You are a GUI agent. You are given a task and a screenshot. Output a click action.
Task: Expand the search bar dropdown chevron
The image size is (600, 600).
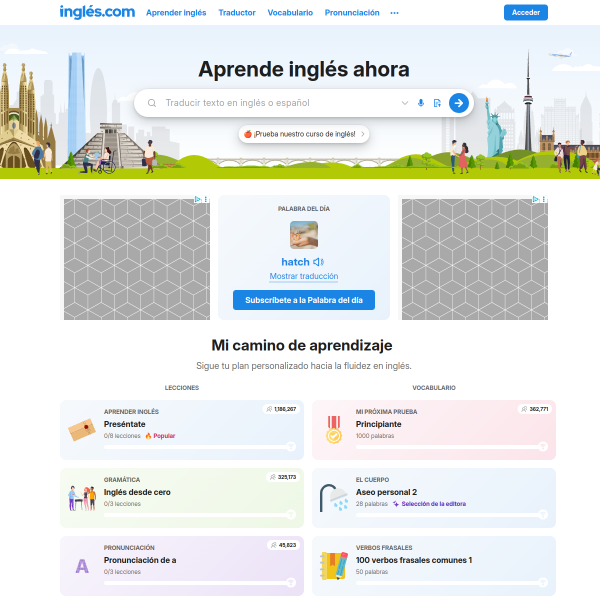click(x=405, y=103)
